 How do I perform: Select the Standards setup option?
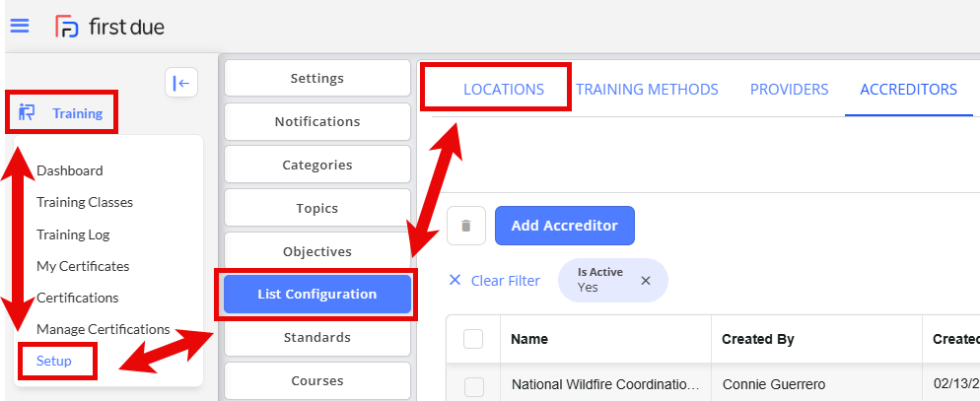click(317, 337)
